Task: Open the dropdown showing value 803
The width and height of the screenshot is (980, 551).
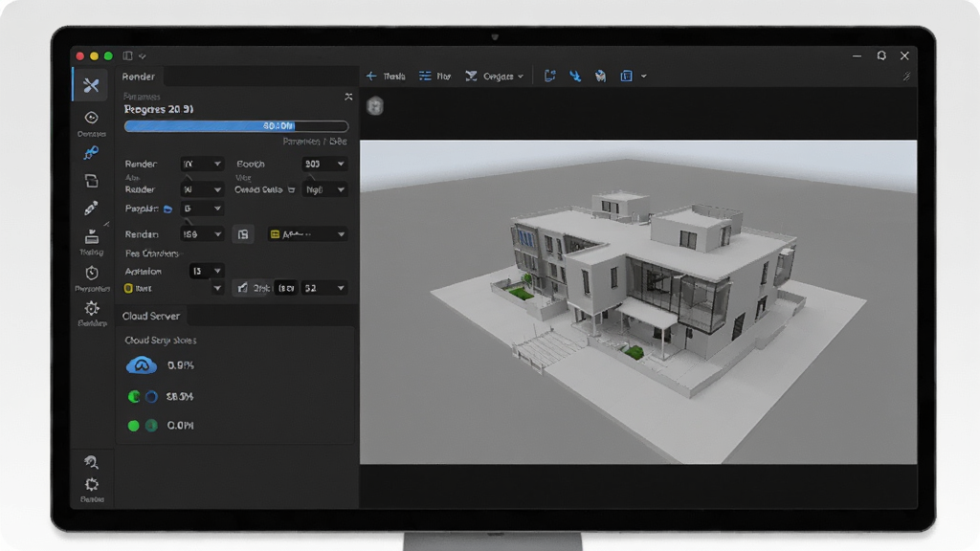Action: (324, 164)
